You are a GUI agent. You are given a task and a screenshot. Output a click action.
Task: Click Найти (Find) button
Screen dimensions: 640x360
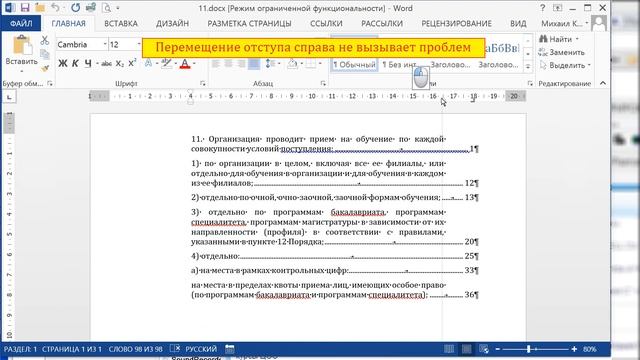[558, 39]
